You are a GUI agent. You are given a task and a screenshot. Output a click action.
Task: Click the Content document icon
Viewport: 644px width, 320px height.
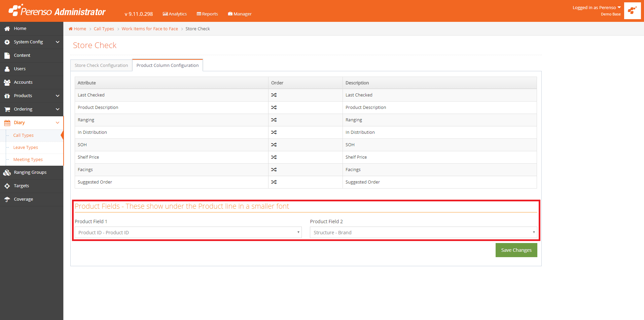click(x=7, y=56)
